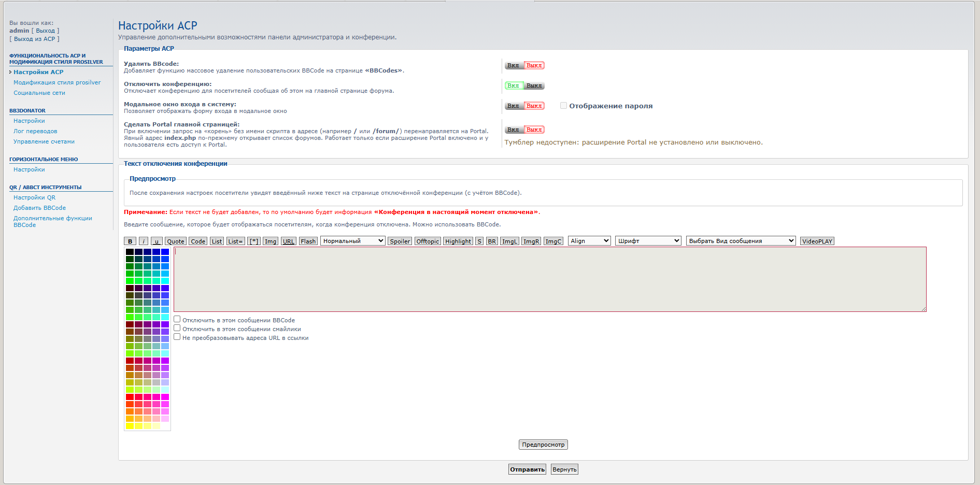Insert line break with BR button

tap(492, 241)
